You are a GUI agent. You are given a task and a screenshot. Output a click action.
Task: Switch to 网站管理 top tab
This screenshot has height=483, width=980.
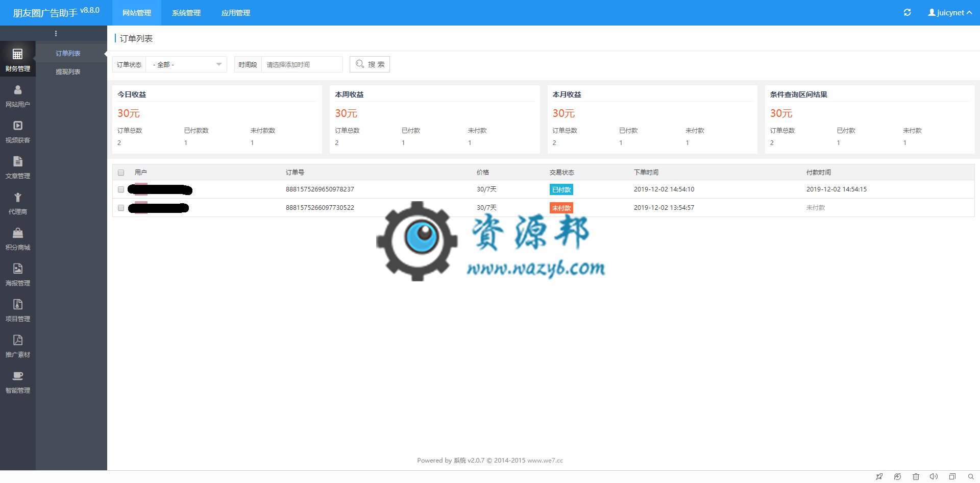[x=137, y=13]
